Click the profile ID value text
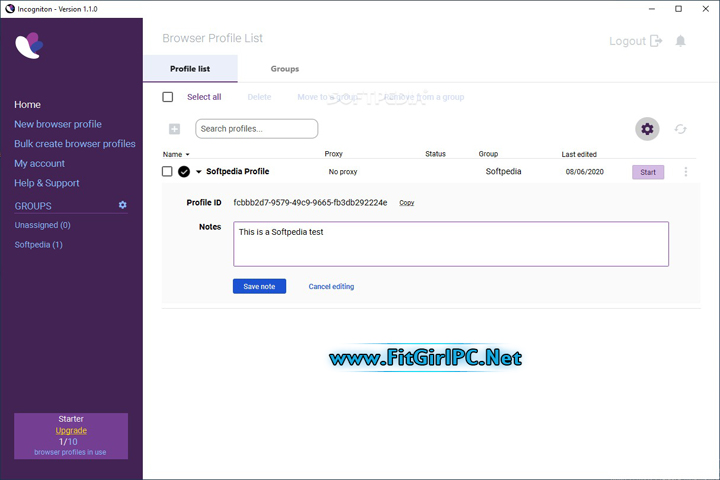 (310, 203)
